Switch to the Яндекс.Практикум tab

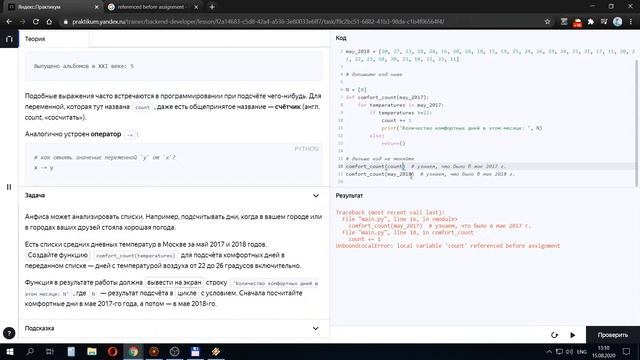(x=51, y=7)
